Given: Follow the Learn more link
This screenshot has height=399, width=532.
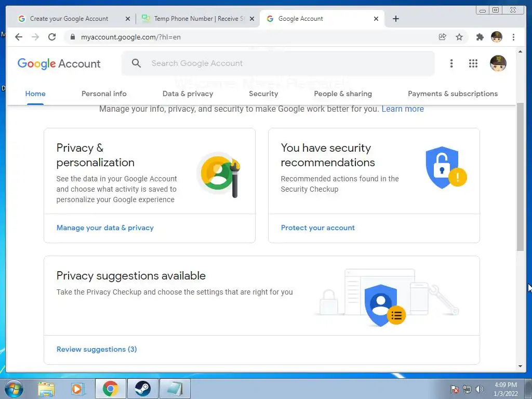Looking at the screenshot, I should point(403,109).
